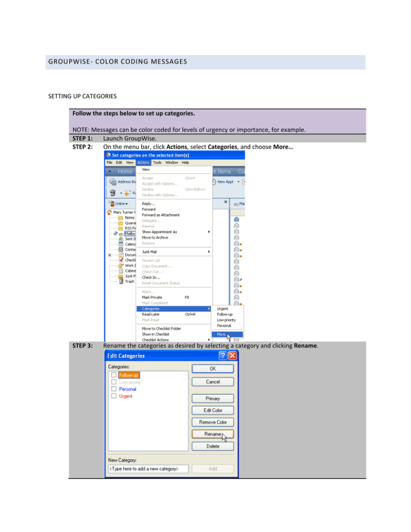Open the Tools menu

coord(157,163)
